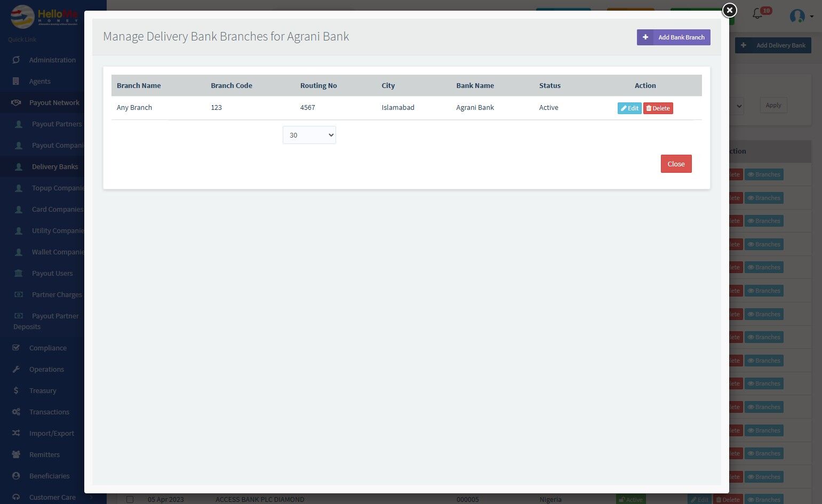Click the Transactions gears icon
This screenshot has height=504, width=822.
click(16, 412)
